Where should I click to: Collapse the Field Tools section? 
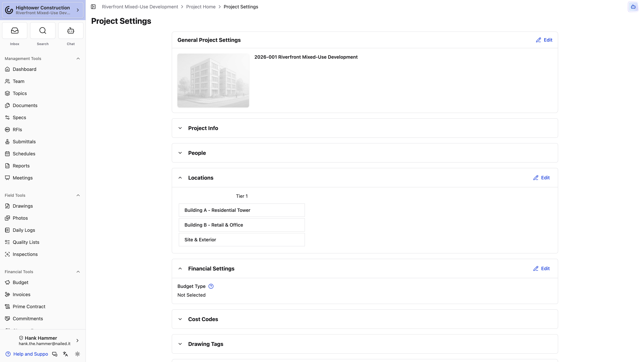(78, 195)
